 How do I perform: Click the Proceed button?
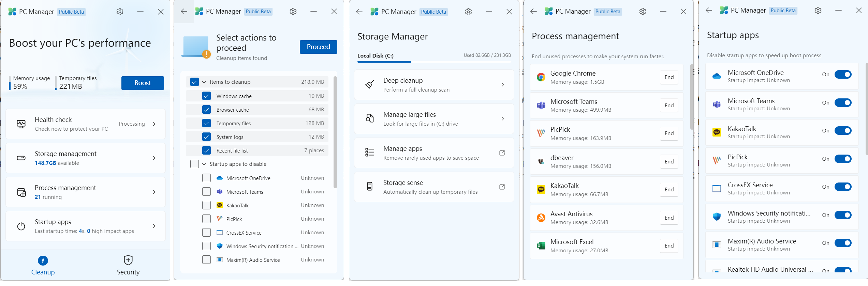pyautogui.click(x=318, y=47)
